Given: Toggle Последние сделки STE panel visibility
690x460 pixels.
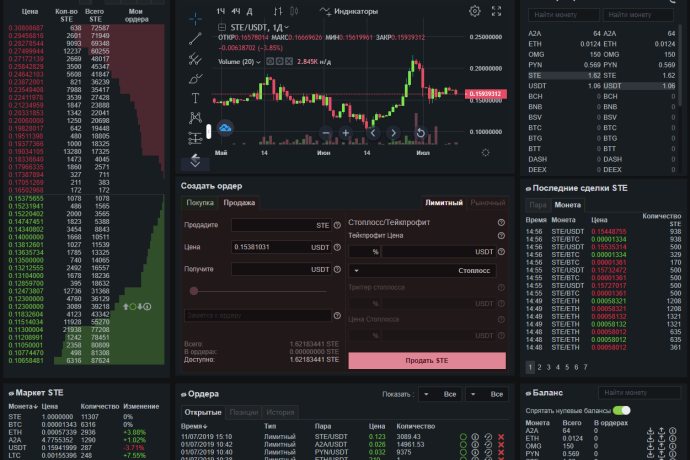Looking at the screenshot, I should (528, 189).
